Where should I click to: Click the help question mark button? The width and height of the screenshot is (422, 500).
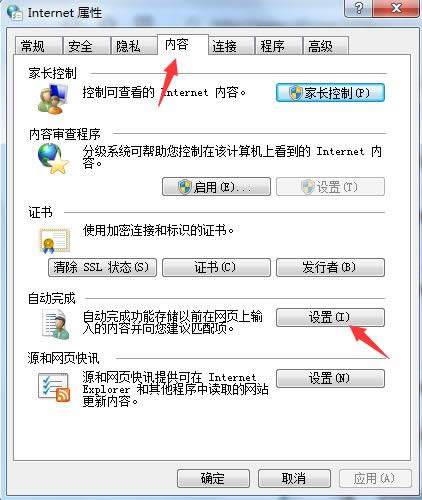358,8
